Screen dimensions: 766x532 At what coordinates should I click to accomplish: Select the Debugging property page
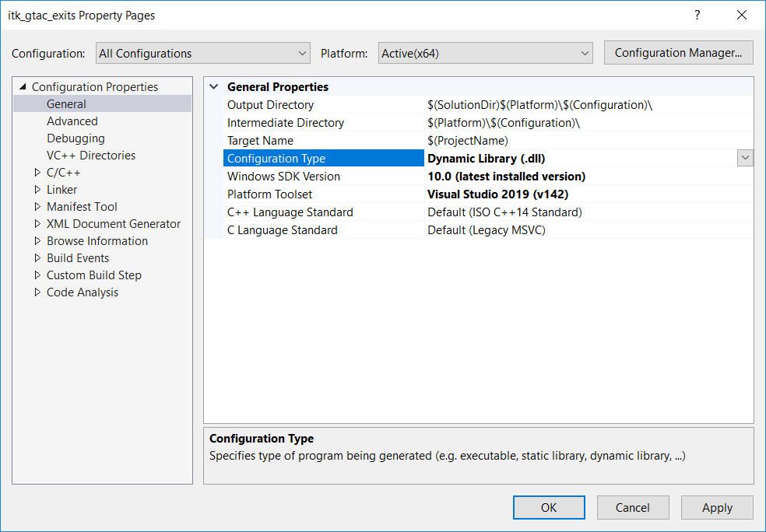pos(76,138)
